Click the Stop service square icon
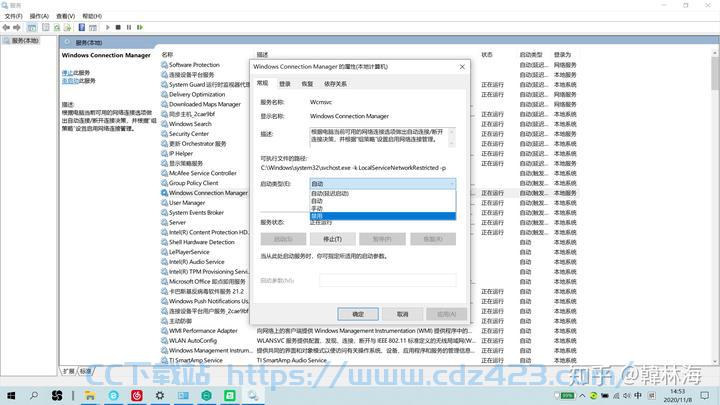This screenshot has width=720, height=405. (118, 28)
